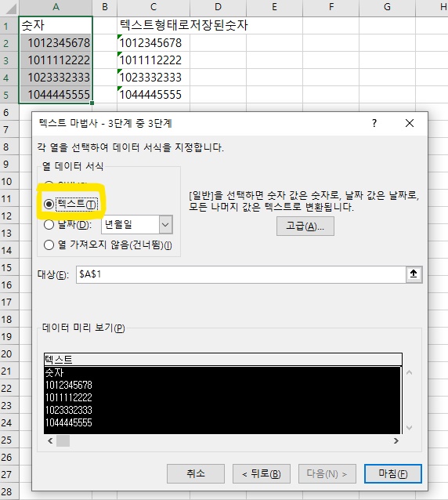Click the select-all corner of the sheet
The image size is (448, 500).
point(10,8)
